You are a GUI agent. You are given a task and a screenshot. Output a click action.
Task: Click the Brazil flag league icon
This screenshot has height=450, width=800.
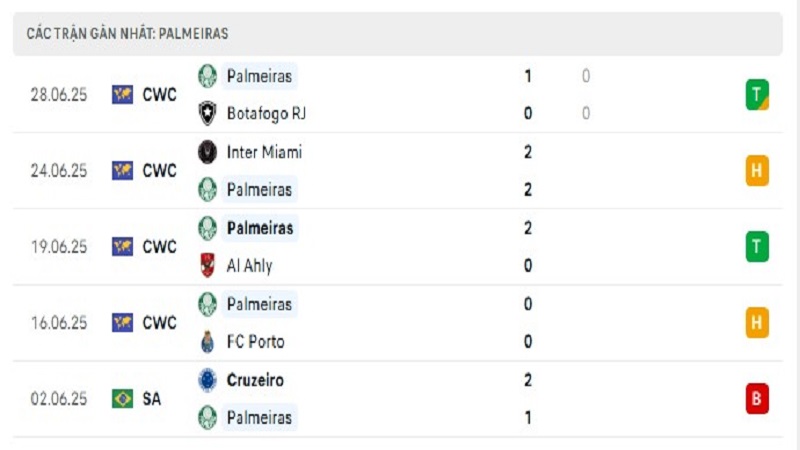(122, 398)
